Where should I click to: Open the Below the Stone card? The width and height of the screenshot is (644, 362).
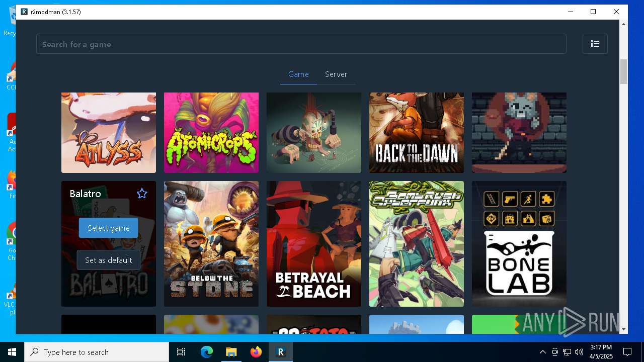(x=211, y=244)
